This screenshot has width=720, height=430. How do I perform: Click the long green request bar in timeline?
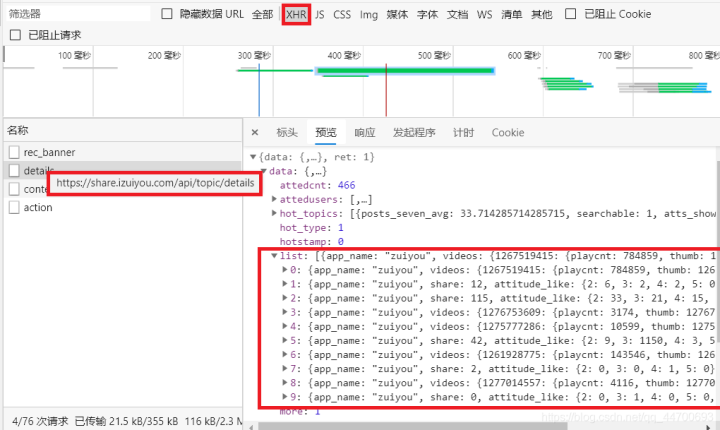click(405, 70)
